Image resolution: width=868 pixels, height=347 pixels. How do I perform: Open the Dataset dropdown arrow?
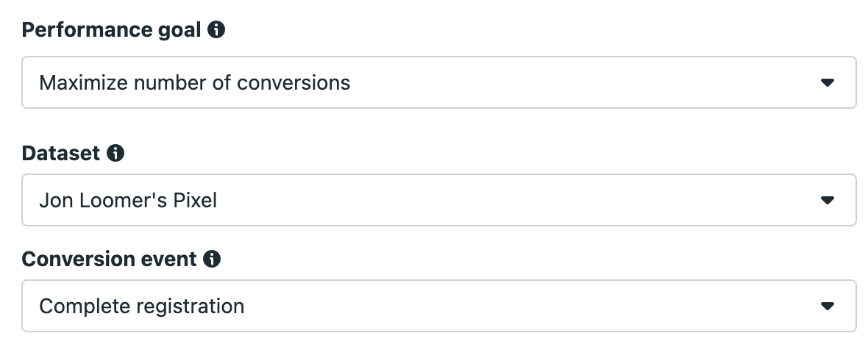827,200
